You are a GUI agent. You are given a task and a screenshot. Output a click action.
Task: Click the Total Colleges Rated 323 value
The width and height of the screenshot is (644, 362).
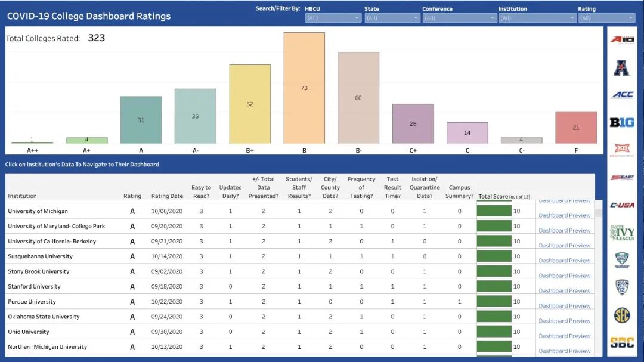tap(97, 38)
